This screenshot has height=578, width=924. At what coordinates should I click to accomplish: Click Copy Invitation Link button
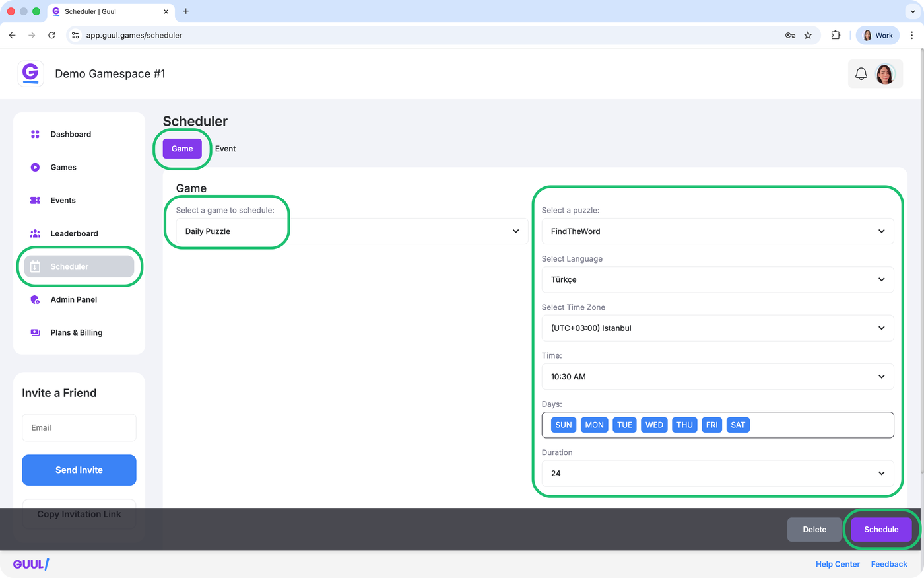tap(79, 514)
